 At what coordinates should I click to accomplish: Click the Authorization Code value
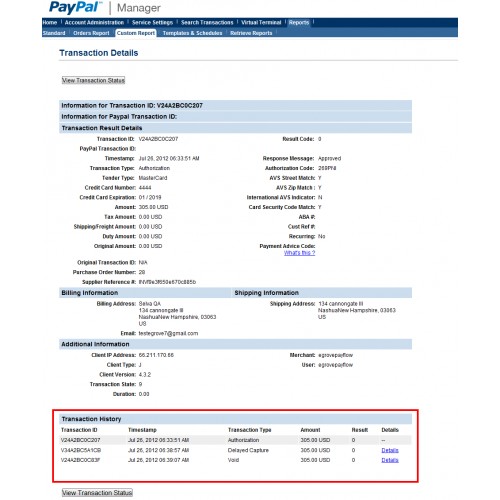coord(327,168)
